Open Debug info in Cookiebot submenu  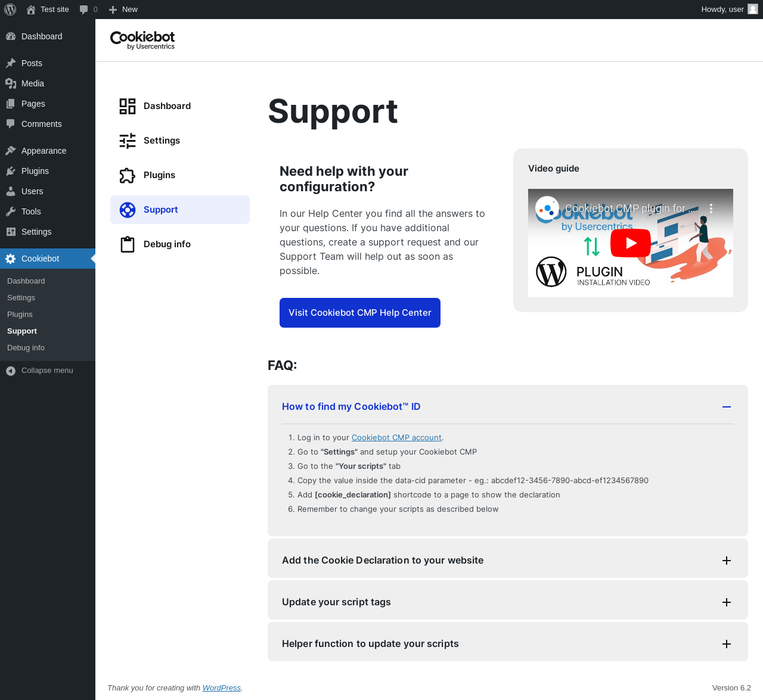(26, 348)
